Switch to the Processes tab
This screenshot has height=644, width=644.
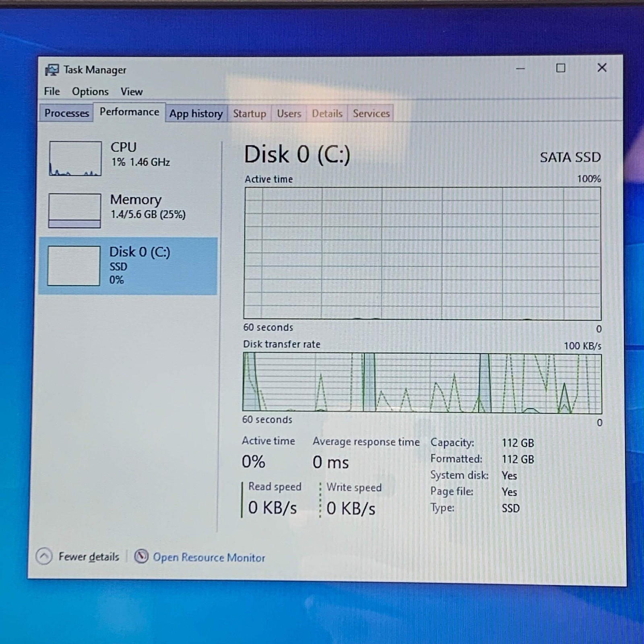66,113
